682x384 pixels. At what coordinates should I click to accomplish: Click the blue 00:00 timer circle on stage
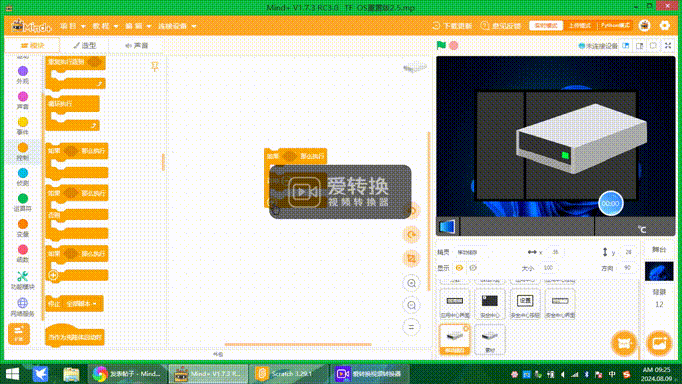(611, 203)
